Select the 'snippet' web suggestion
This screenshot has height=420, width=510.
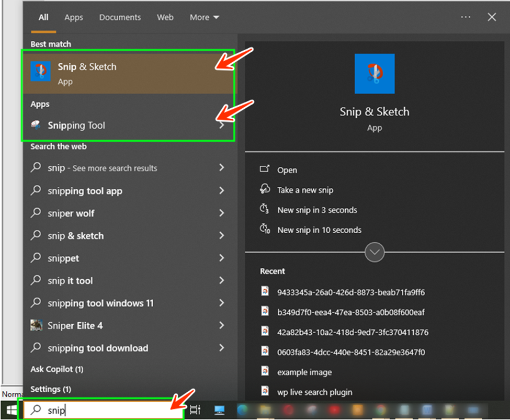tap(63, 258)
